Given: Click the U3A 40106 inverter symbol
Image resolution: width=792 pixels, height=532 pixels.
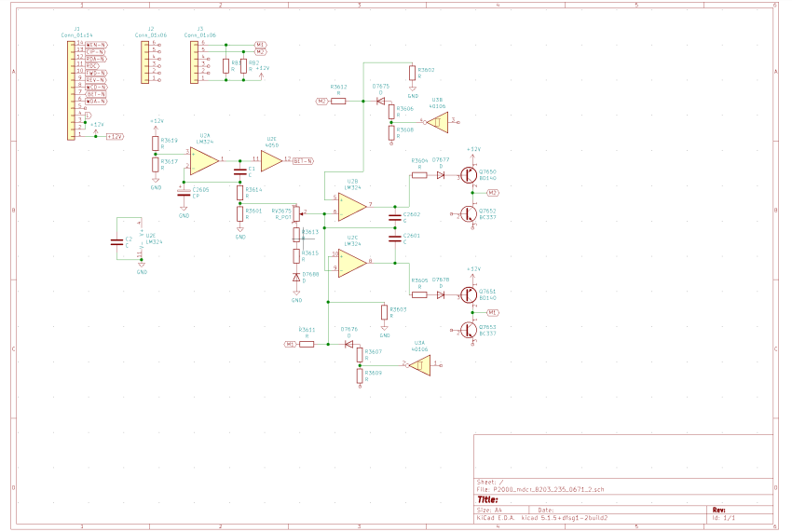Looking at the screenshot, I should pos(419,364).
